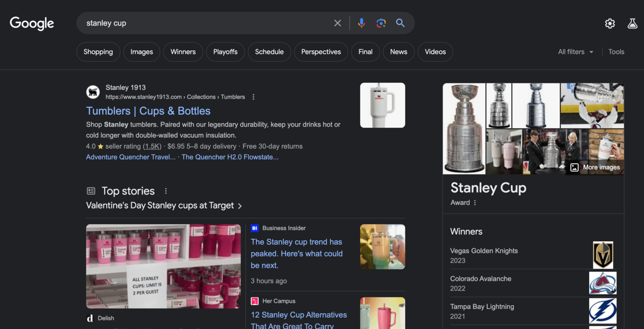This screenshot has width=644, height=329.
Task: Switch to the Playoffs filter
Action: (225, 52)
